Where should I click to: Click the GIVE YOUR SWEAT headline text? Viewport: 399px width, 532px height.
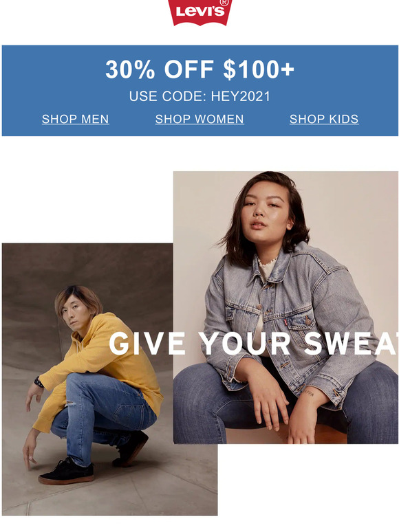pyautogui.click(x=254, y=344)
